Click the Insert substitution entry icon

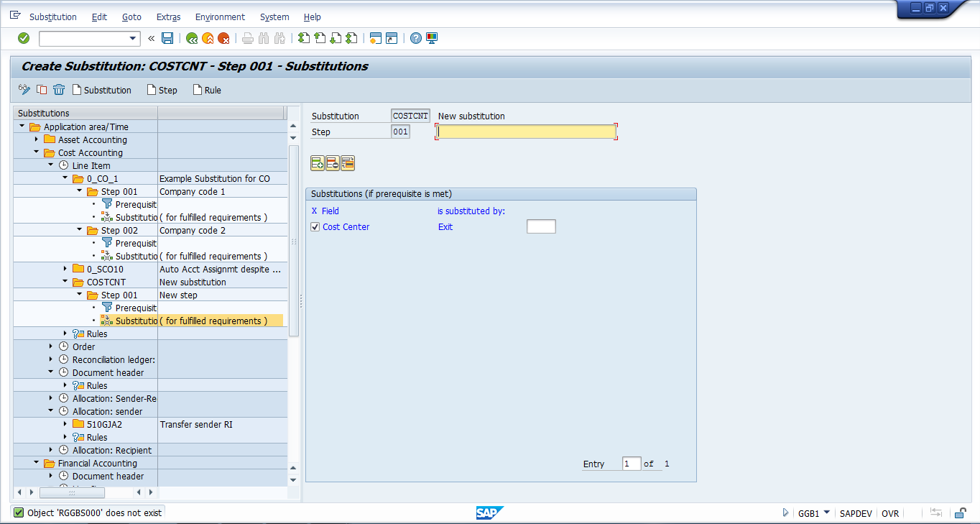tap(318, 164)
